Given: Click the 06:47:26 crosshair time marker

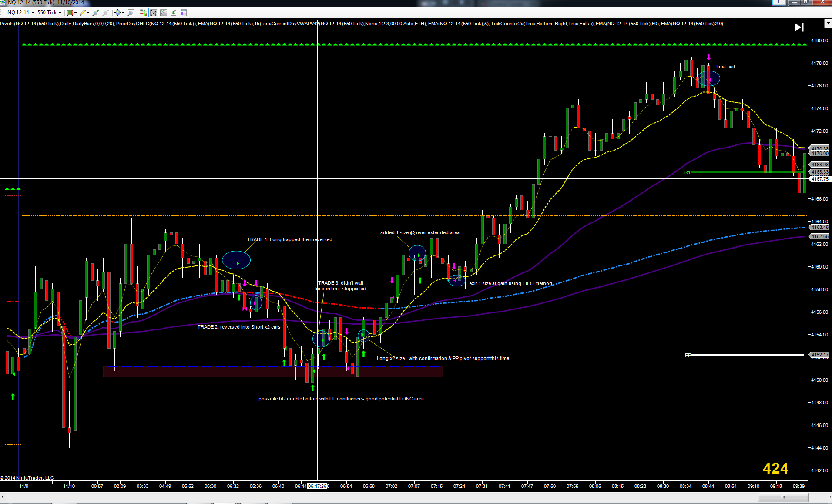Looking at the screenshot, I should pos(317,486).
